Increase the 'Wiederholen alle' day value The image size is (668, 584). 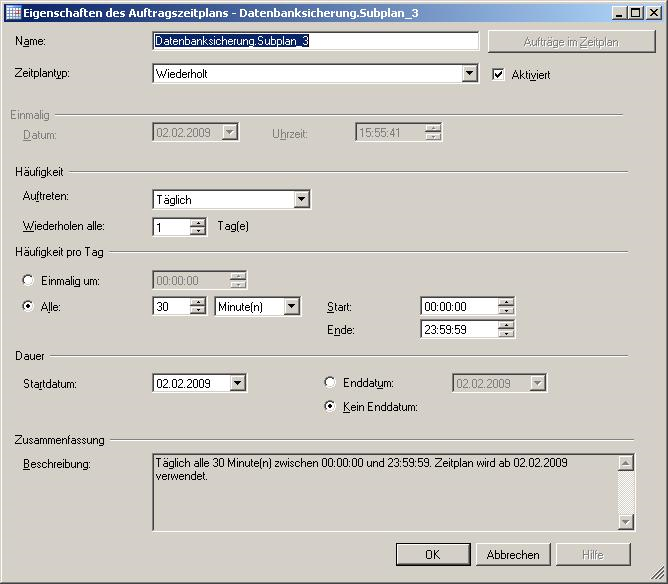[x=198, y=222]
